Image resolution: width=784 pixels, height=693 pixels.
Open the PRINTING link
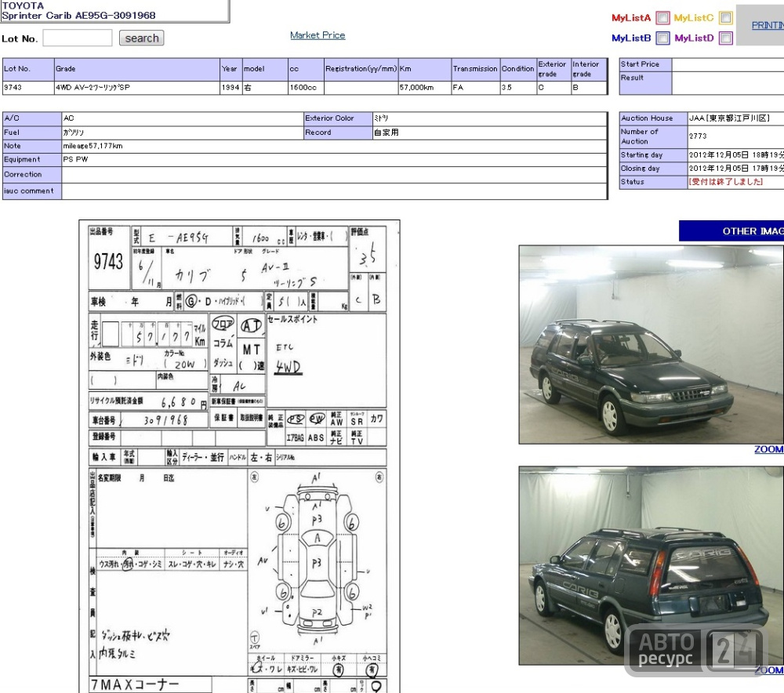tap(768, 25)
